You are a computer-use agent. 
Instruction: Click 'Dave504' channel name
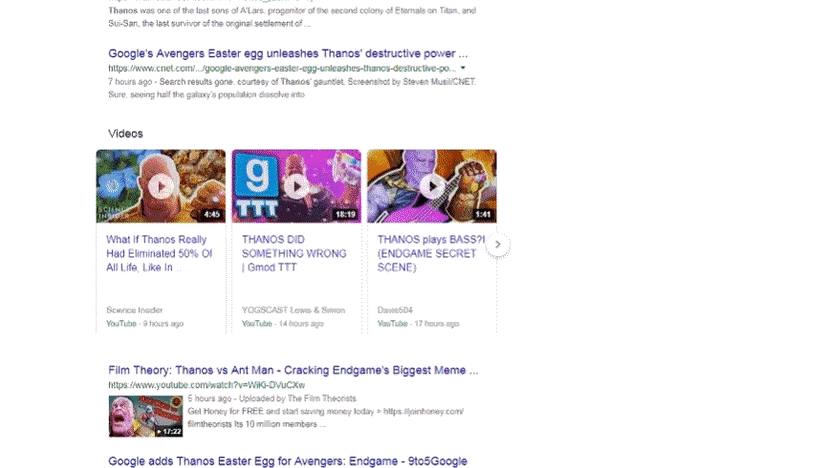point(395,310)
